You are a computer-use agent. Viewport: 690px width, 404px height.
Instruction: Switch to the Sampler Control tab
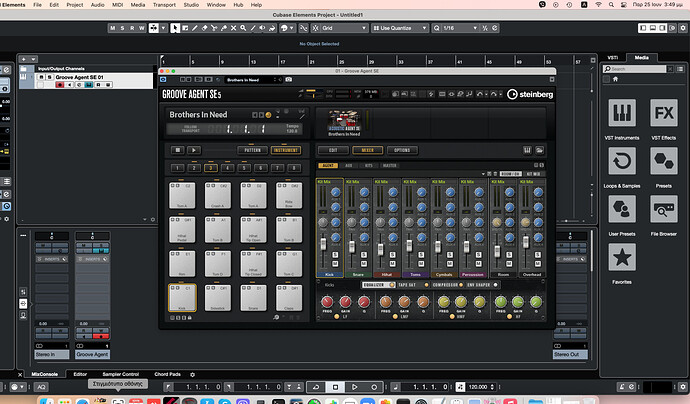pos(121,375)
